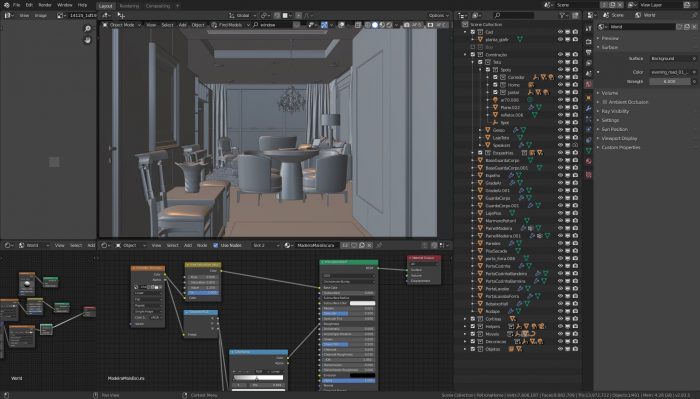Viewport: 700px width, 399px height.
Task: Expand the Decoracao collection
Action: pyautogui.click(x=465, y=341)
